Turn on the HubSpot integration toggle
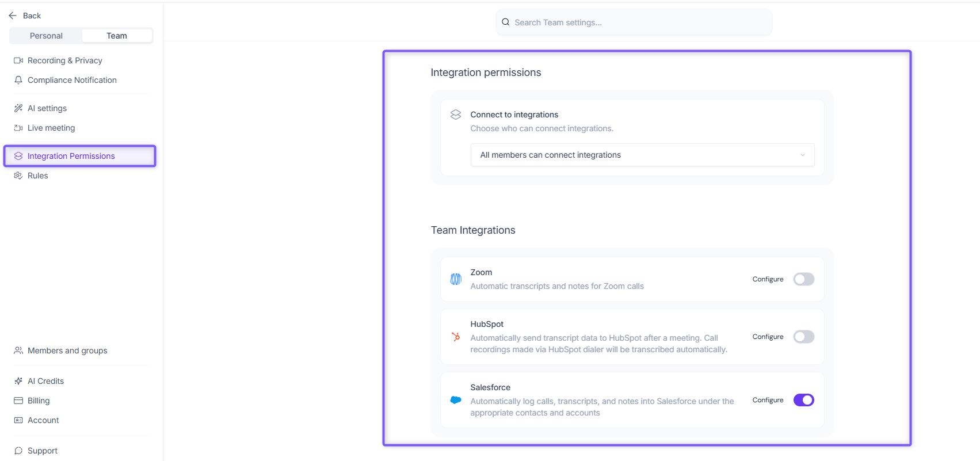This screenshot has width=980, height=461. [x=804, y=337]
